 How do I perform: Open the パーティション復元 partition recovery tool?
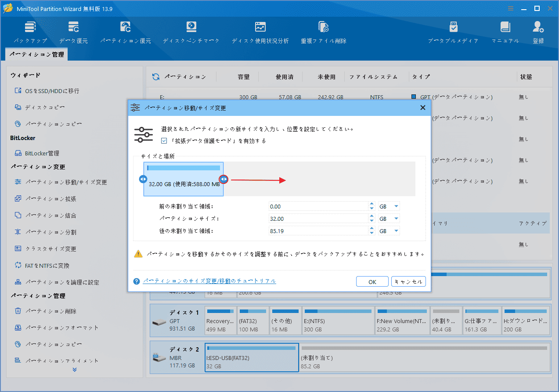click(x=126, y=32)
